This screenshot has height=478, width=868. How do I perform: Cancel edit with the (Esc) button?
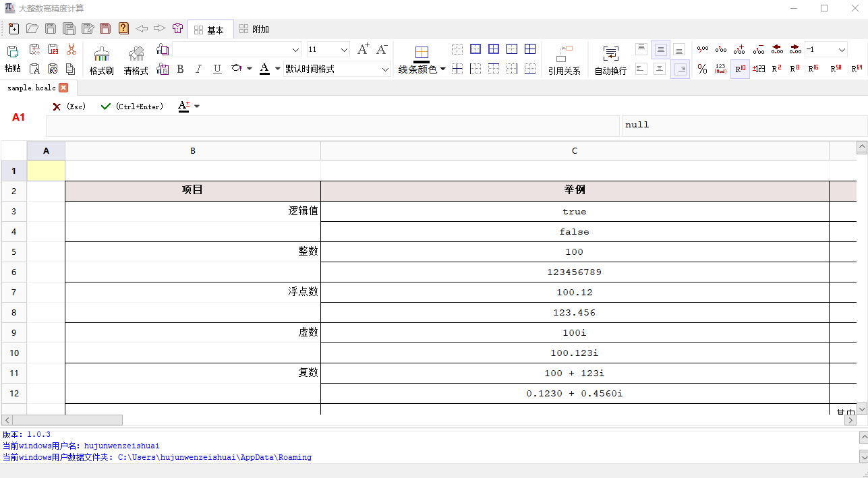tap(70, 107)
